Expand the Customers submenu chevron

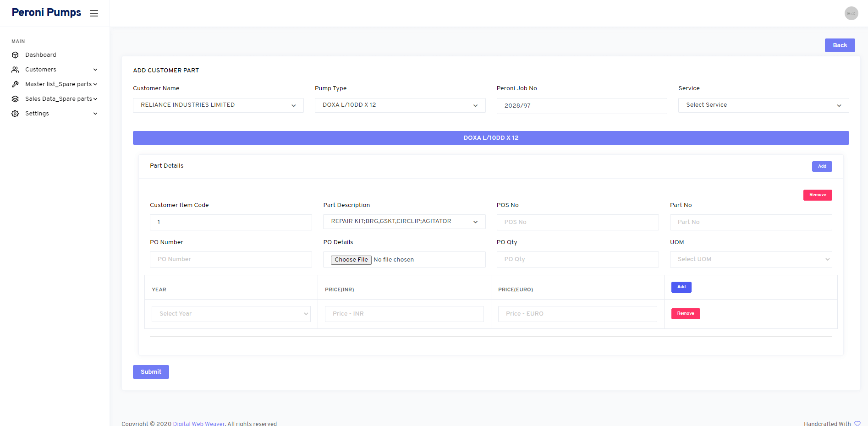[x=95, y=70]
